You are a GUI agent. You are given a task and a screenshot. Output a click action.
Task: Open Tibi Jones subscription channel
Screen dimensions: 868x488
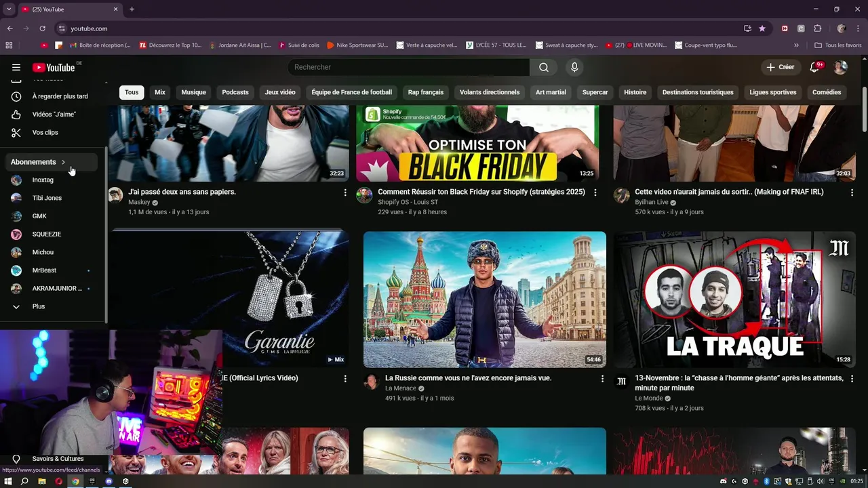point(53,198)
